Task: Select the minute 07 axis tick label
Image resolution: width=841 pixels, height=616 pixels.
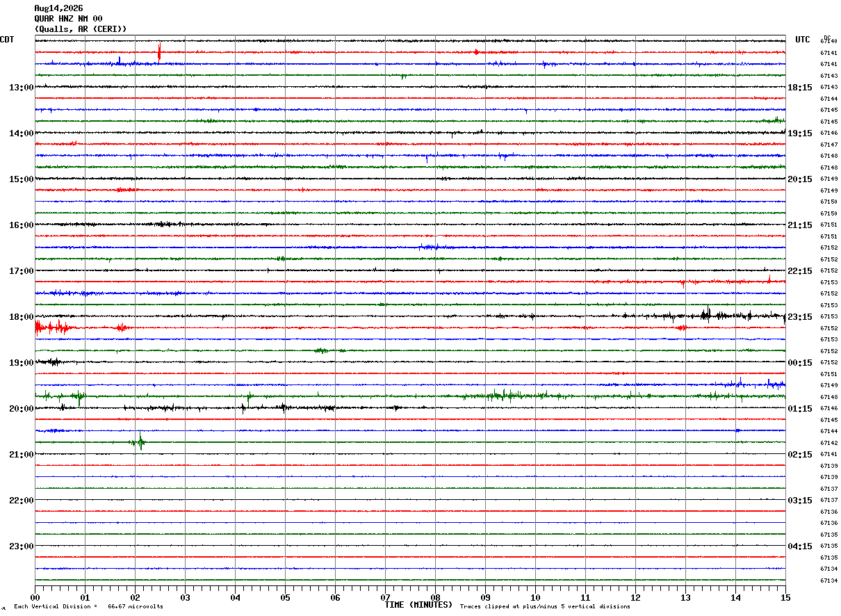Action: coord(385,597)
